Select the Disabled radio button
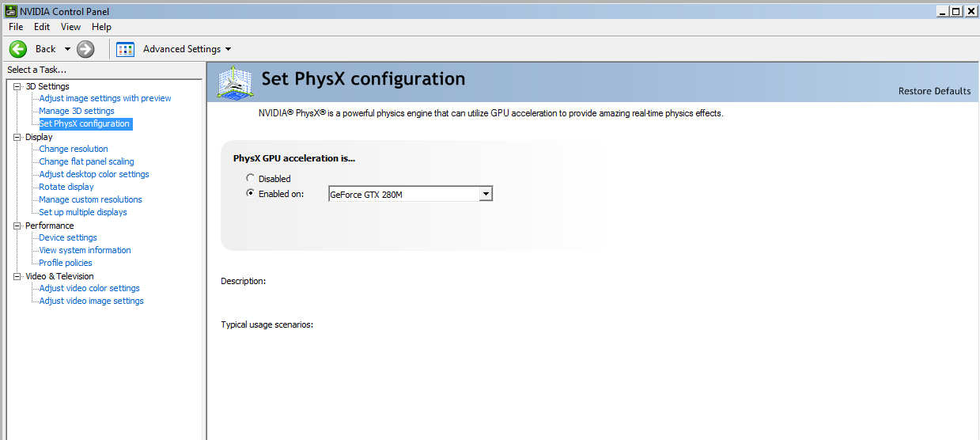980x440 pixels. click(x=251, y=178)
